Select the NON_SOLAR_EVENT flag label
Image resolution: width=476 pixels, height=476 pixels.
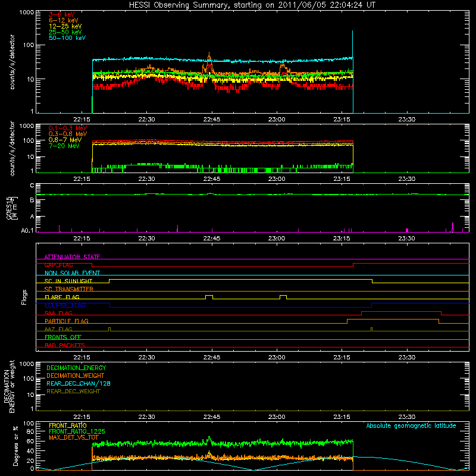point(72,273)
